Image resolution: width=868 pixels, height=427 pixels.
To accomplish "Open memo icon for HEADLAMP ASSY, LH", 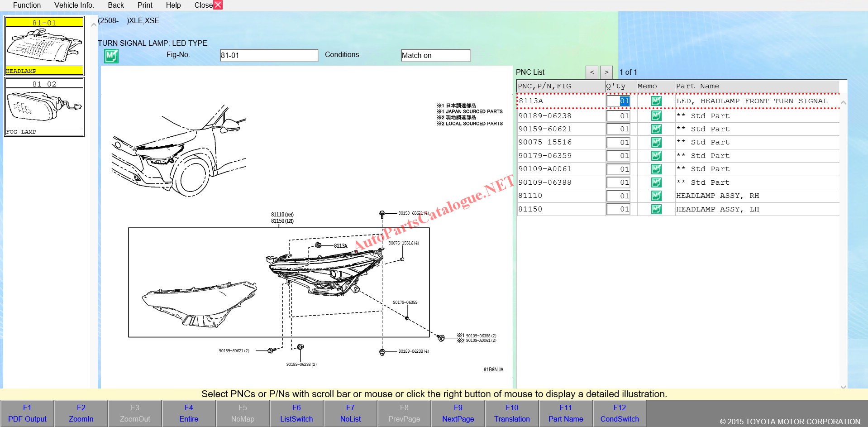I will (656, 209).
